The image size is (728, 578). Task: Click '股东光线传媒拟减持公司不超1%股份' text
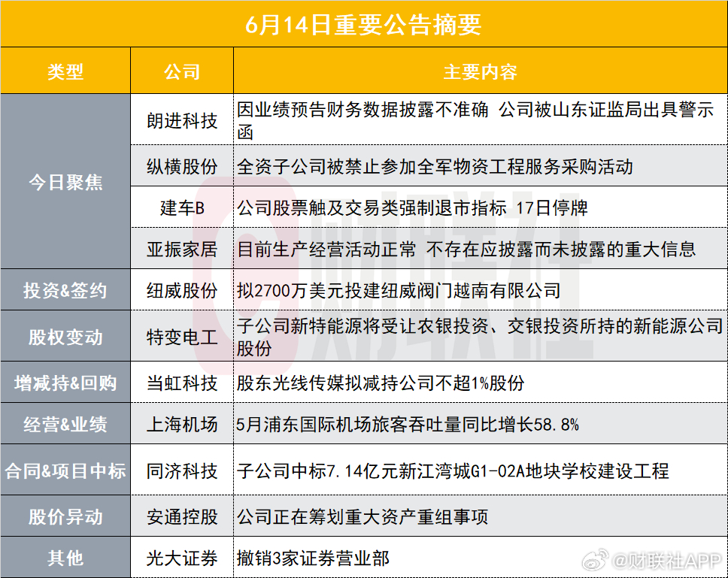coord(381,383)
